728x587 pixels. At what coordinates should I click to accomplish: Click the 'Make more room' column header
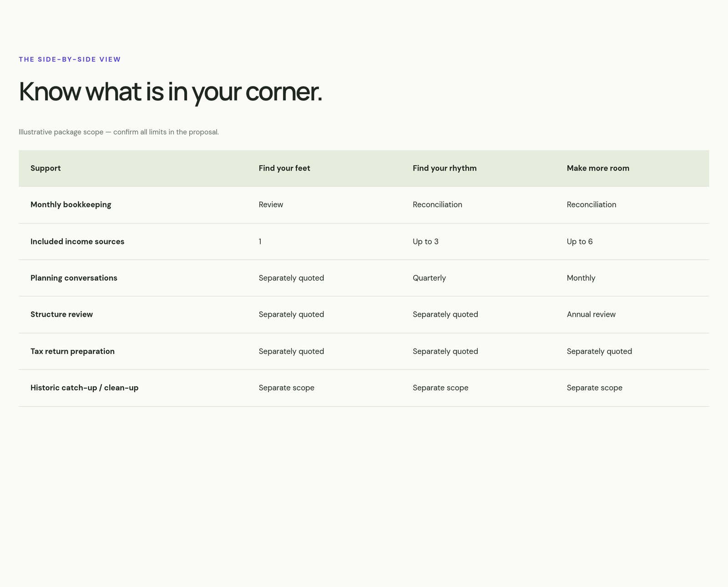(598, 168)
